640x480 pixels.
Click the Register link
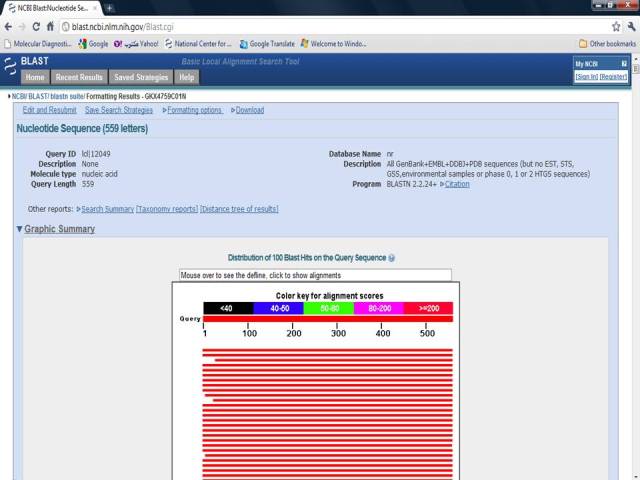(613, 77)
